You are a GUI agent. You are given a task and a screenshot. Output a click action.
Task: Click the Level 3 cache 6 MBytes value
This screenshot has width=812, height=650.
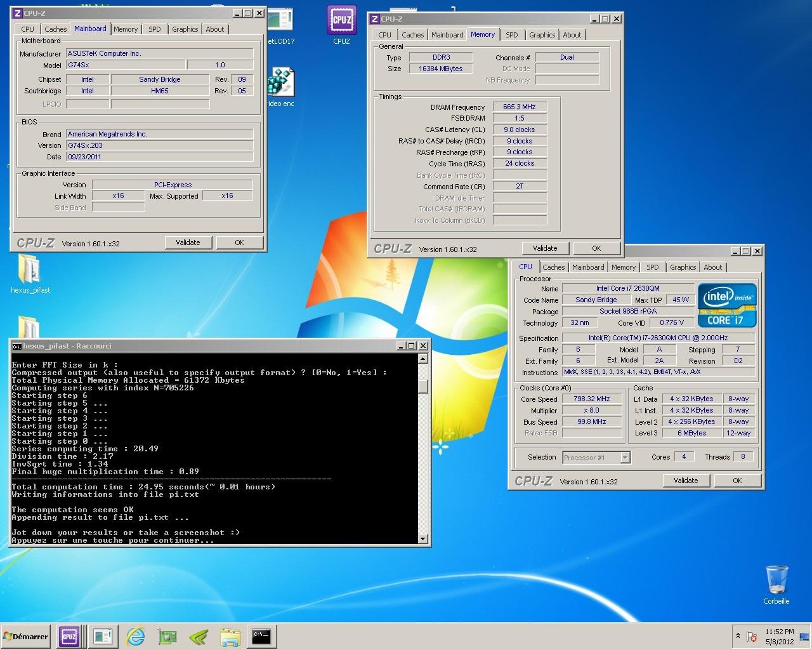pos(691,433)
